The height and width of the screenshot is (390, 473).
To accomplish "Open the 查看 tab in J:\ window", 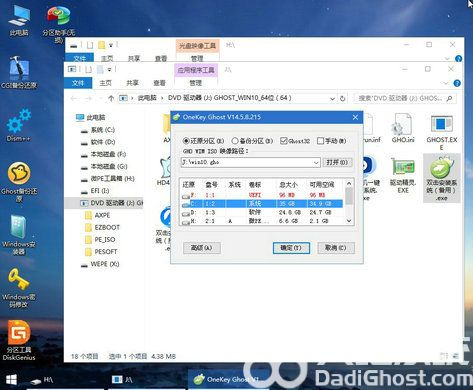I will [159, 83].
